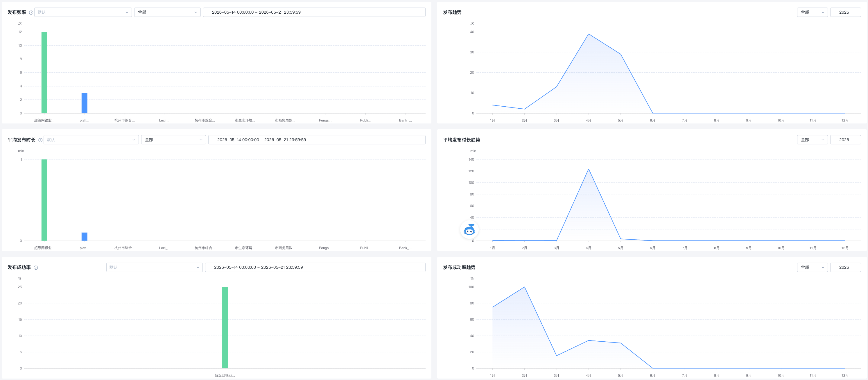Open the 全部 dropdown in 平均发布时长趋势 panel
The height and width of the screenshot is (380, 868).
tap(812, 140)
